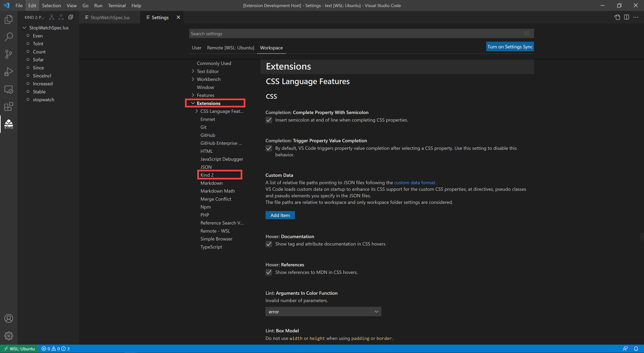Select the Even node in Kind 2 tree
Screen dimensions: 644x353
(x=38, y=36)
